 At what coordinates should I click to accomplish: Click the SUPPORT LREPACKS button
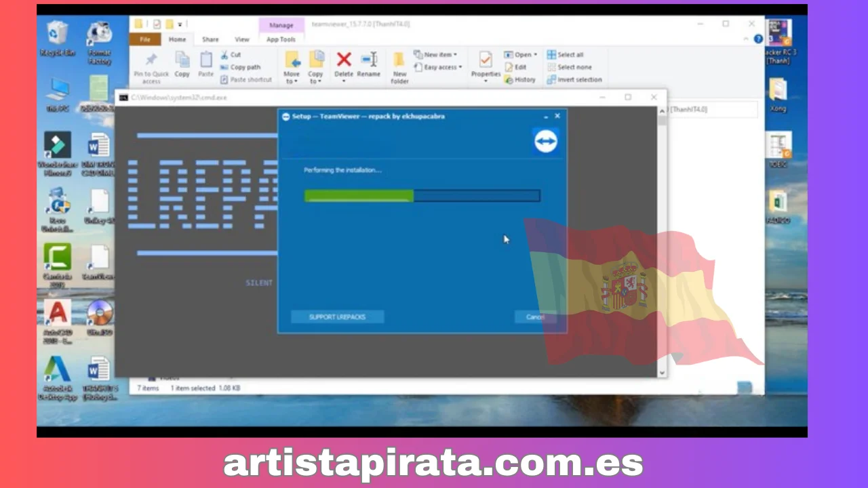click(x=337, y=317)
